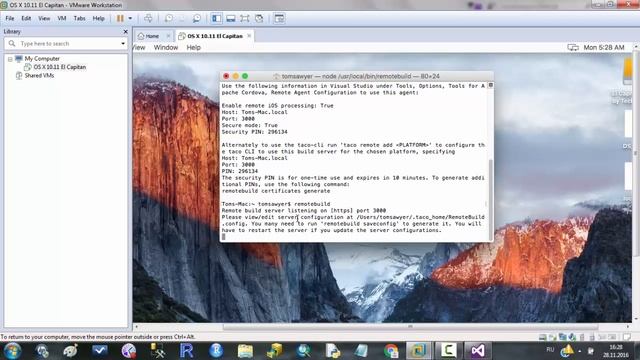Open the VM menu
Screen dimensions: 640x360
coord(62,18)
